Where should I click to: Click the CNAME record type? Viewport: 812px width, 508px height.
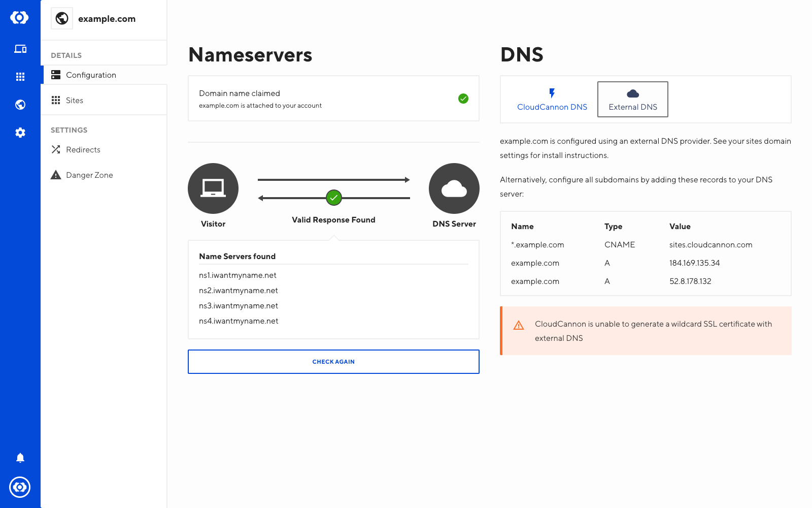tap(620, 244)
